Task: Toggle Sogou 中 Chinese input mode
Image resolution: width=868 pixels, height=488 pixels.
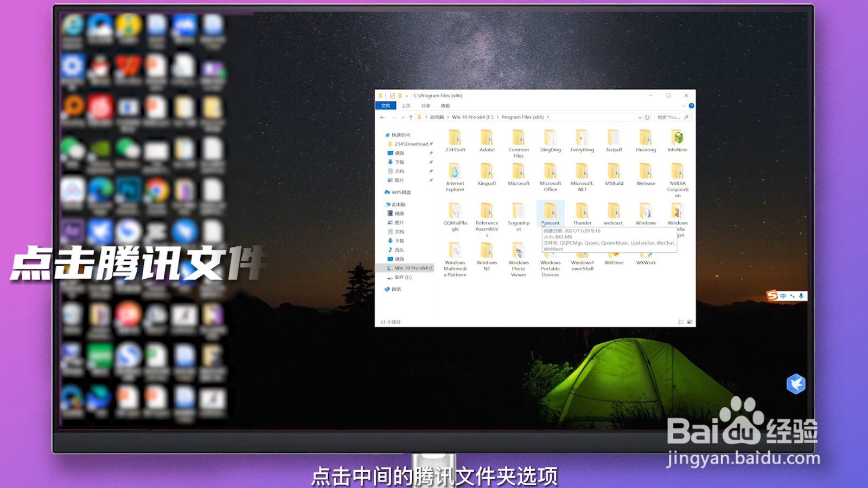Action: point(783,296)
